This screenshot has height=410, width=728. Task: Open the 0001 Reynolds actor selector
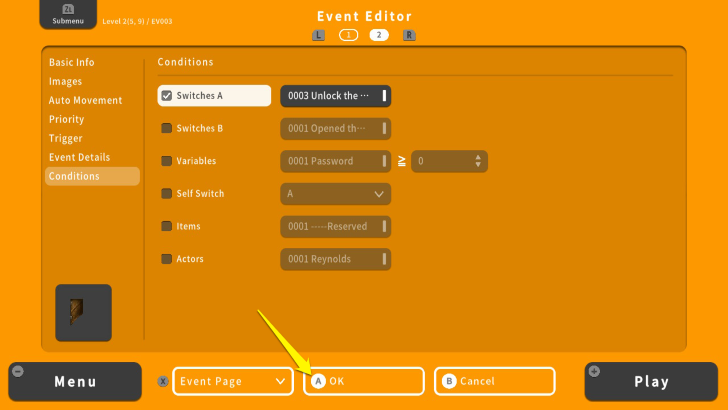336,259
